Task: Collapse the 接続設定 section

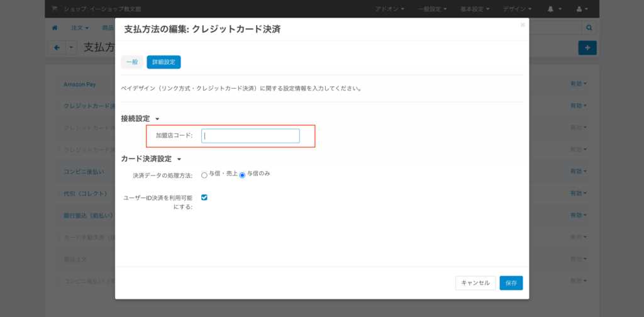Action: pos(157,118)
